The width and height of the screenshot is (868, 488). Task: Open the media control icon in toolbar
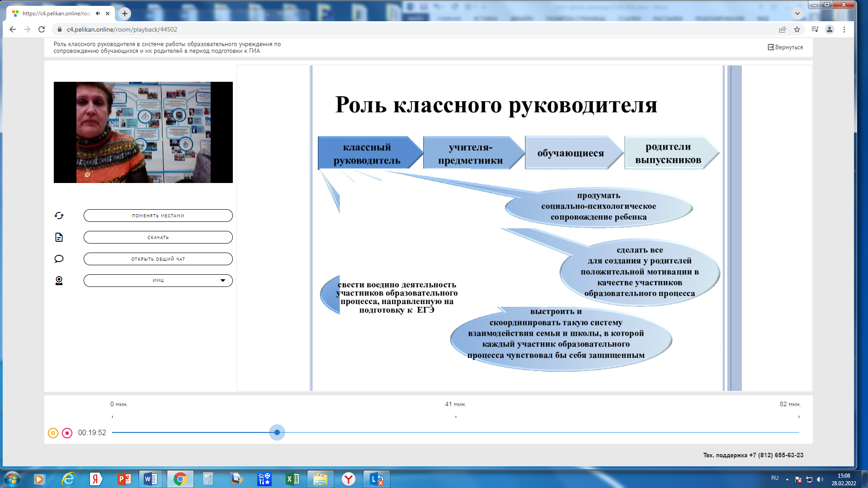click(x=815, y=29)
